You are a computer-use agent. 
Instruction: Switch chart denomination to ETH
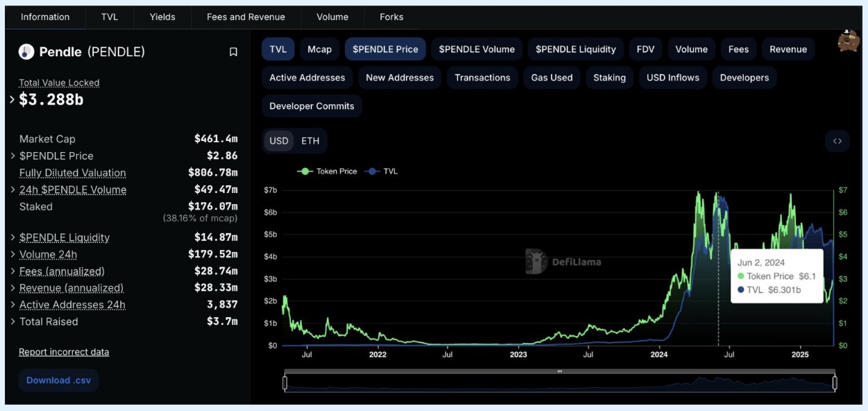point(310,141)
